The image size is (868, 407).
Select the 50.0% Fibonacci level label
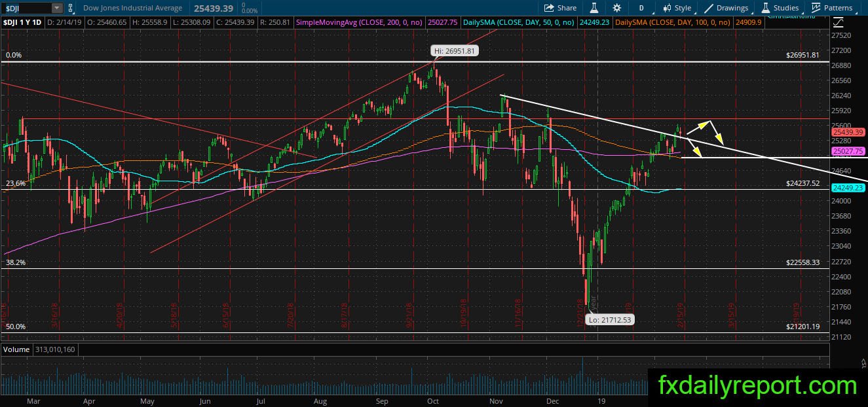pos(16,327)
